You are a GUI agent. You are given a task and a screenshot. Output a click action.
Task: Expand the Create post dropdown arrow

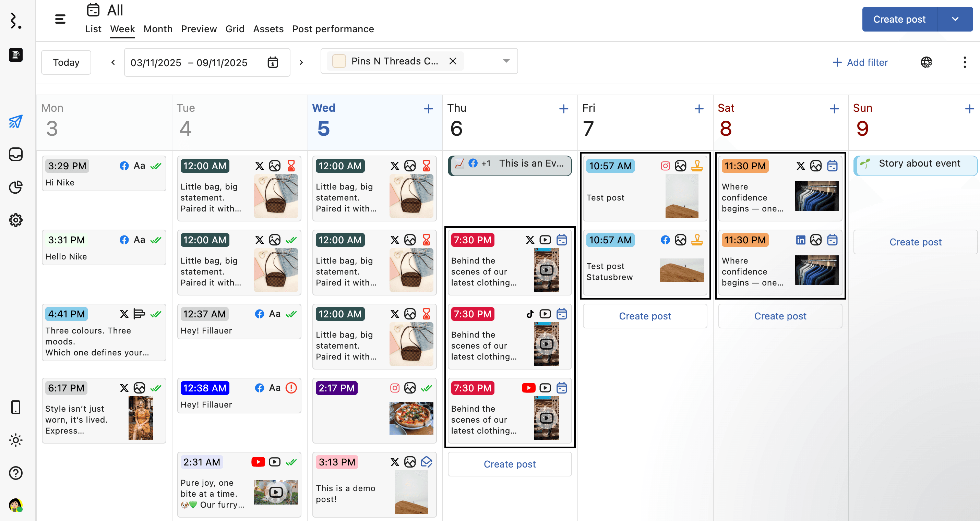(x=955, y=19)
